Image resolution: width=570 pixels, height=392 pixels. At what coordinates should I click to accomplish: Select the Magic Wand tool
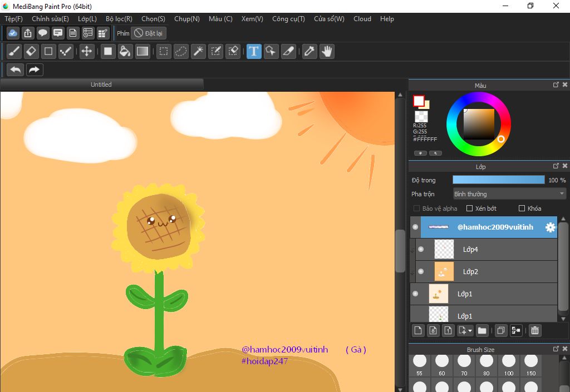(199, 51)
